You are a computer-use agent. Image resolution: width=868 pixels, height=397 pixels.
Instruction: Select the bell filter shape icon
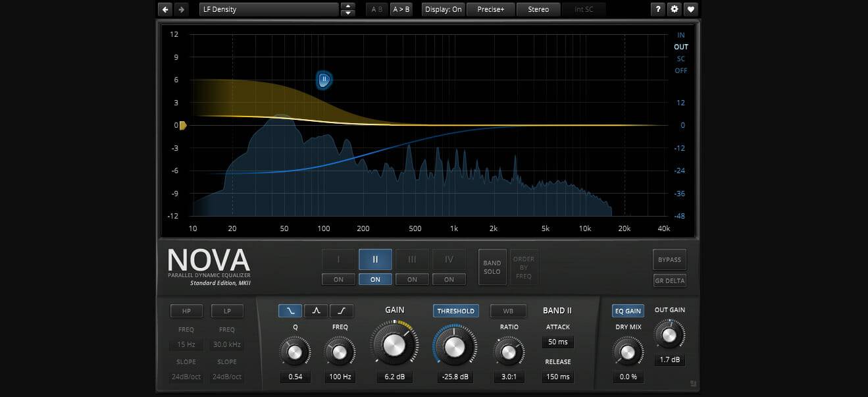[316, 311]
